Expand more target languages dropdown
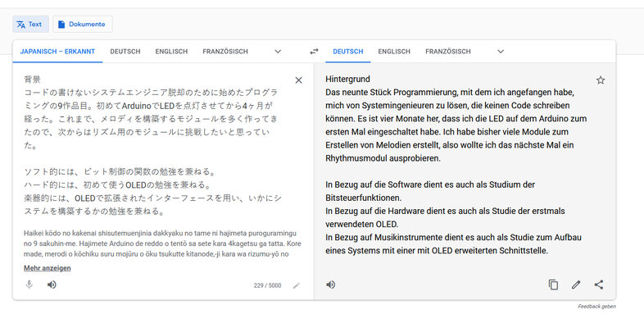This screenshot has width=644, height=328. (x=501, y=52)
